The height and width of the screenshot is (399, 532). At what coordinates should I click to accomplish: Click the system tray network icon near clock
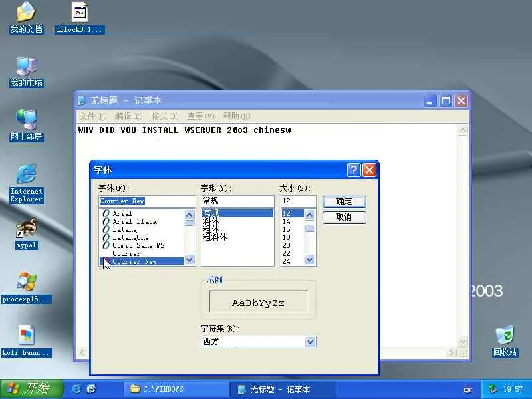[x=492, y=389]
